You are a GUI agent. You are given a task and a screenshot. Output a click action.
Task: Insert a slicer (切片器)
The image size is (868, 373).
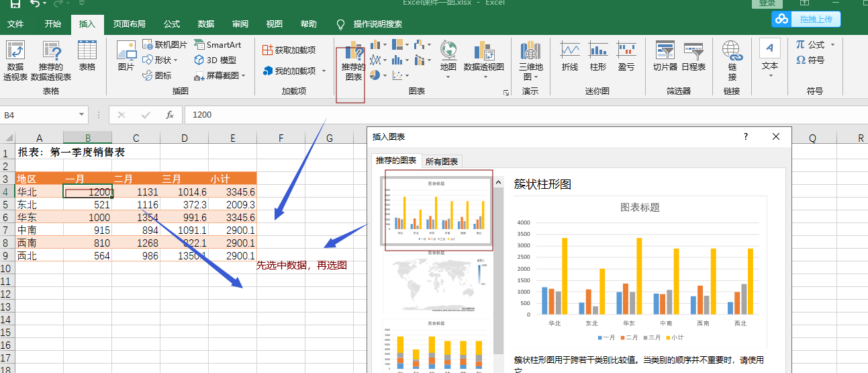coord(665,56)
